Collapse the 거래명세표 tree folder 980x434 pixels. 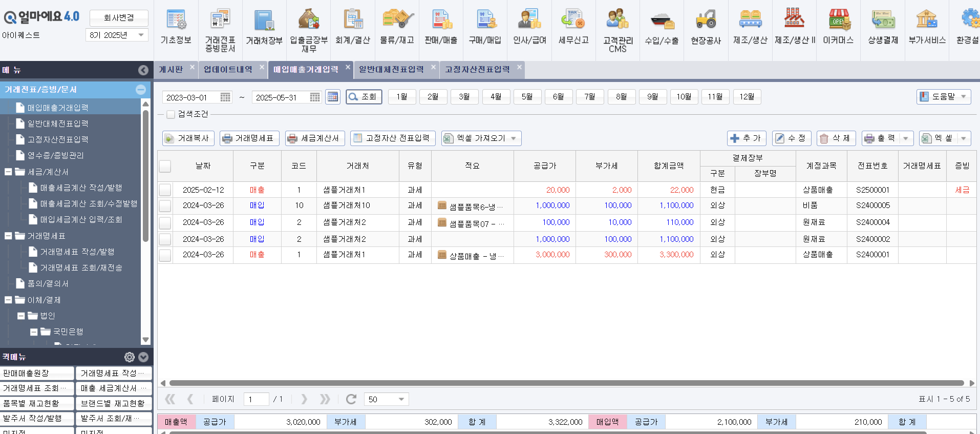8,236
